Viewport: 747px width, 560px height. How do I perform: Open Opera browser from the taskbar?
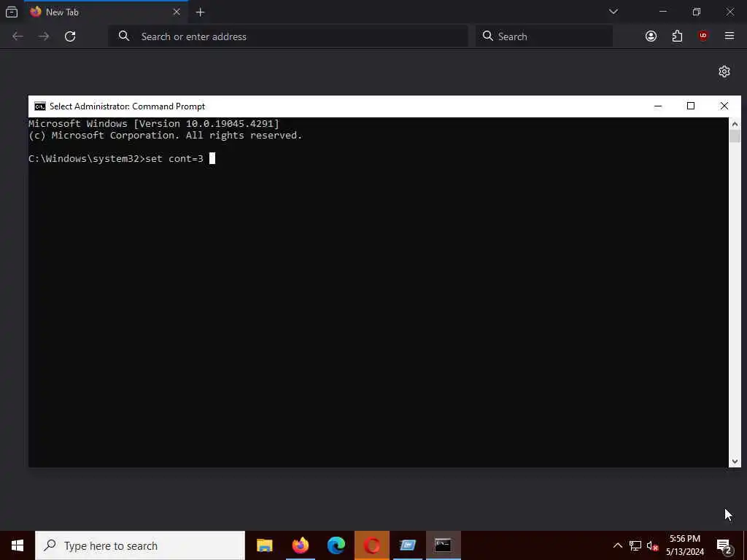[x=371, y=545]
